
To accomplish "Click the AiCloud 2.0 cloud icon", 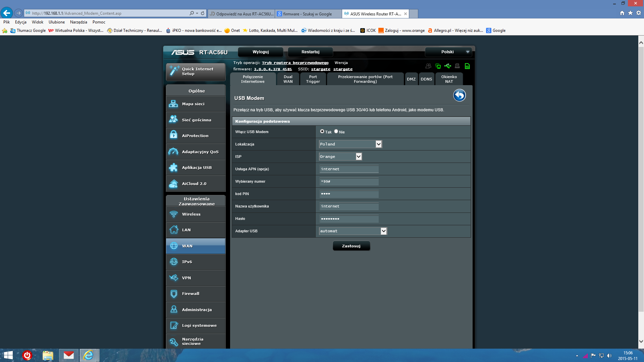I will [x=173, y=183].
